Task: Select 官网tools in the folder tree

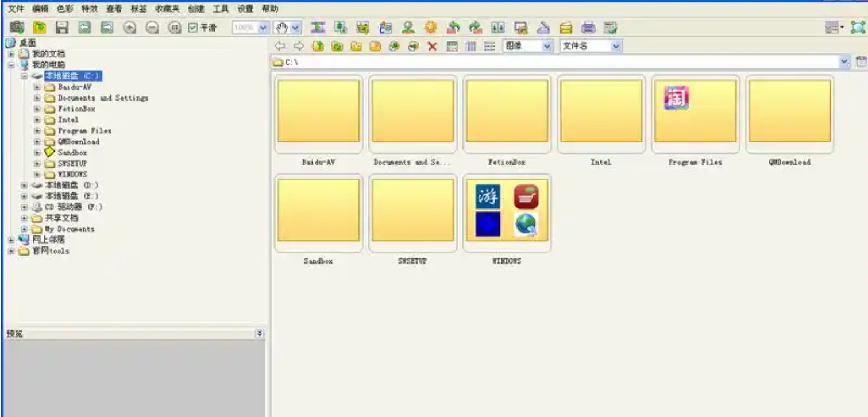Action: pos(51,250)
